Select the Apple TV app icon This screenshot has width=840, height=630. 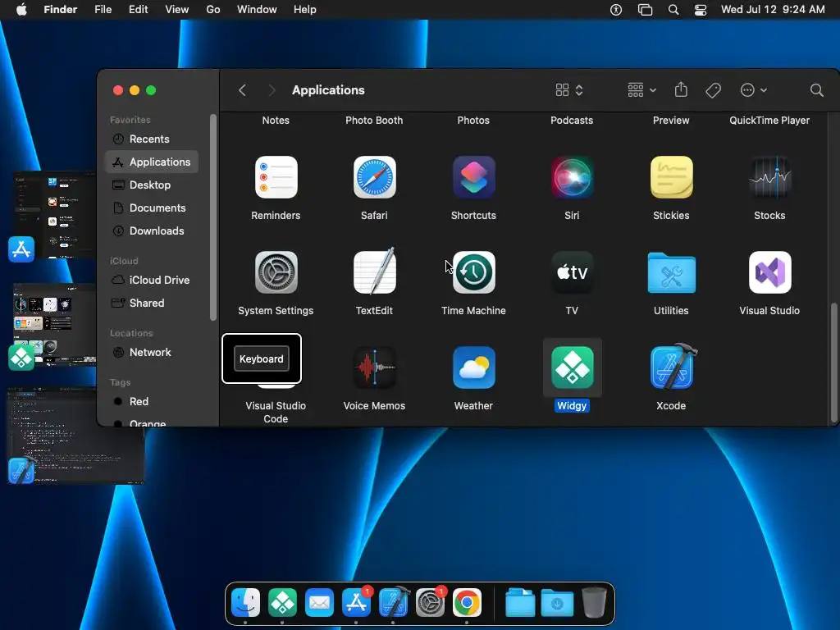[x=572, y=272]
